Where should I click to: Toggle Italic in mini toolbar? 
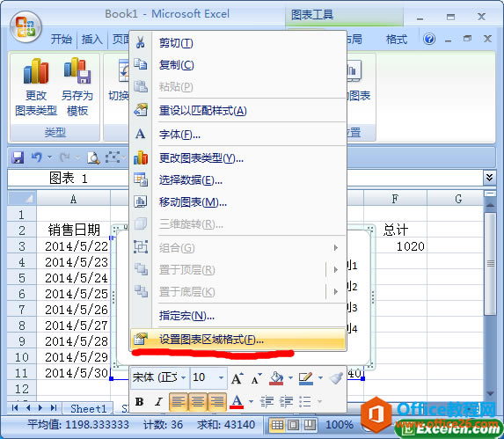[x=158, y=401]
